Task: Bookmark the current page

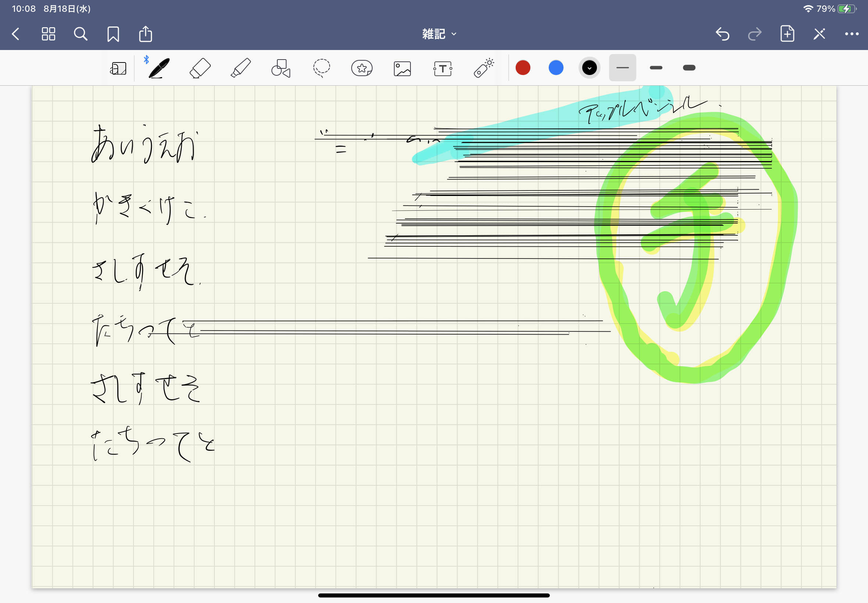Action: click(x=113, y=34)
